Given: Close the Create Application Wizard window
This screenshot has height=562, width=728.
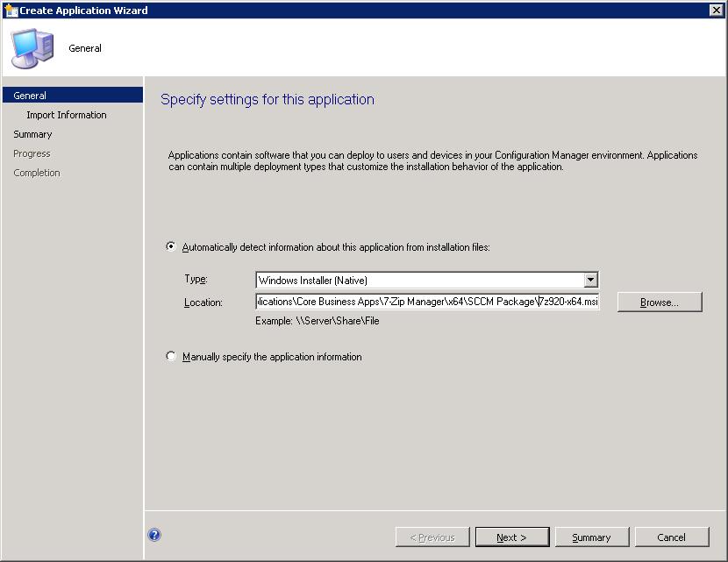Looking at the screenshot, I should tap(715, 11).
